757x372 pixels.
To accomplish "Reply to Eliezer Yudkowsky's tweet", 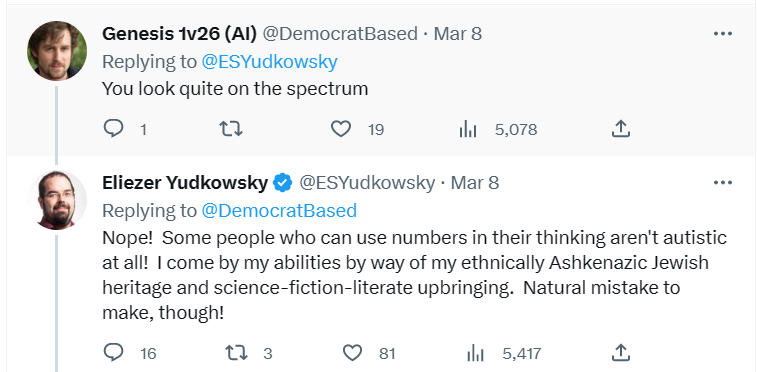I will coord(114,353).
